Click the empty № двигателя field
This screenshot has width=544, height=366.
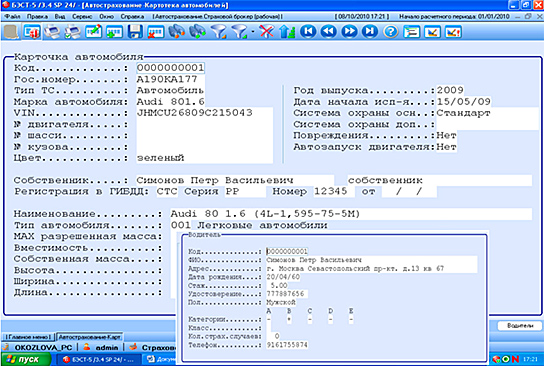point(204,124)
